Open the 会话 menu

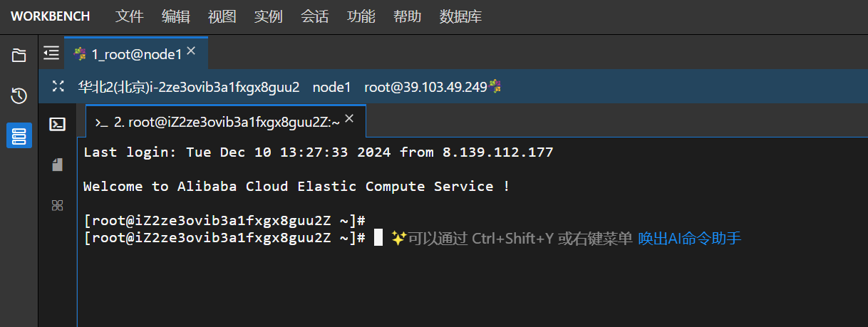click(x=314, y=16)
